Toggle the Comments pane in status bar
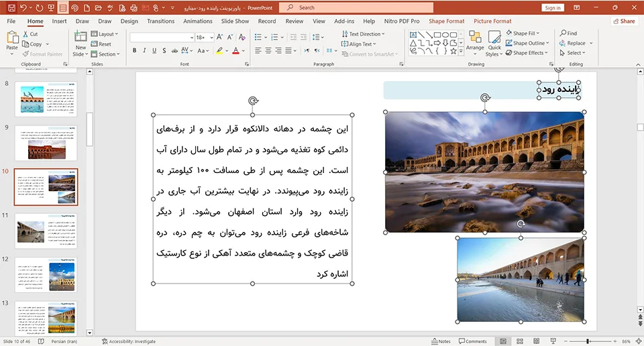 coord(473,341)
